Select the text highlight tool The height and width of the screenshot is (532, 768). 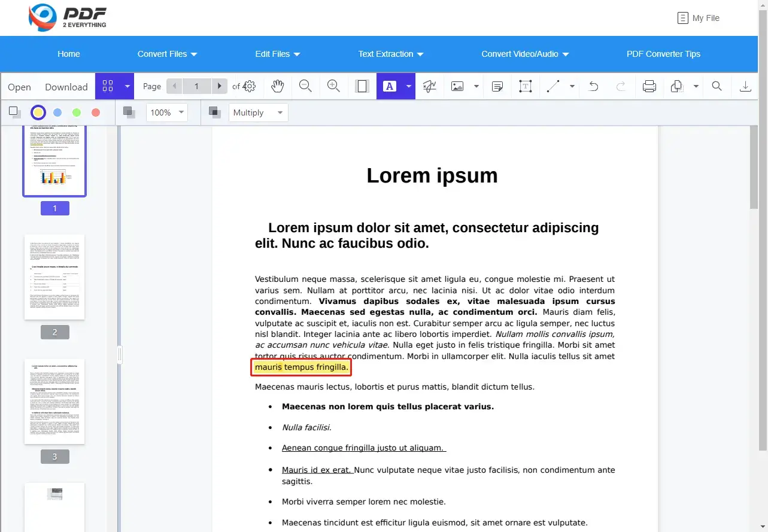[x=390, y=86]
